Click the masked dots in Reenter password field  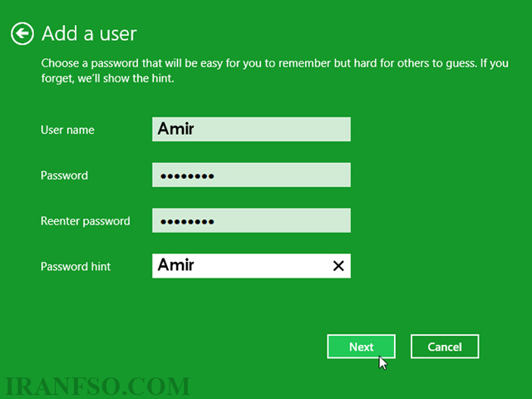point(187,222)
